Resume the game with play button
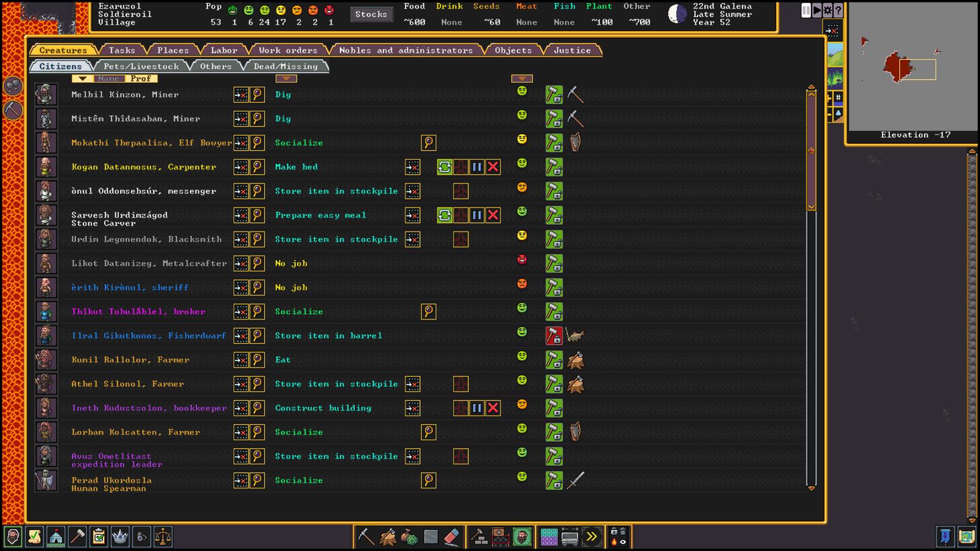The height and width of the screenshot is (551, 980). coord(817,10)
